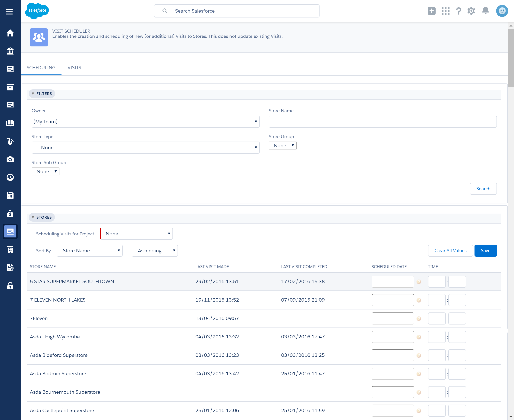The height and width of the screenshot is (420, 514).
Task: Open the padlock icon in sidebar
Action: tap(10, 286)
